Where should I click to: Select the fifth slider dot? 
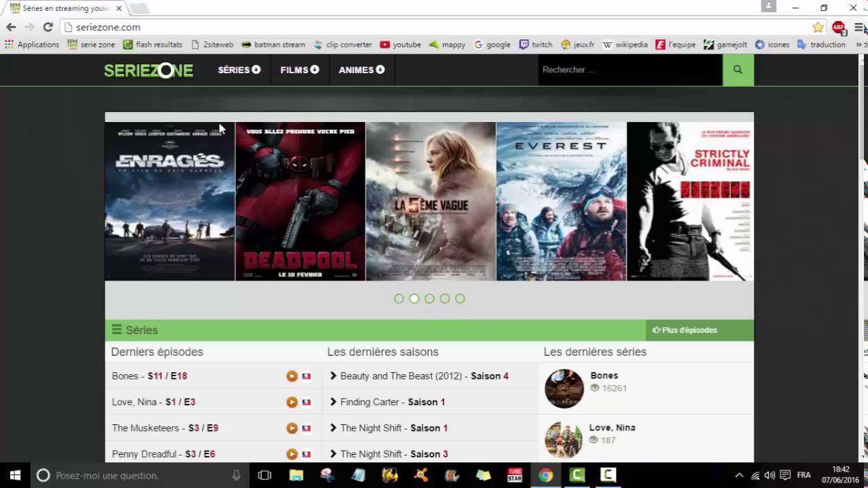coord(460,298)
